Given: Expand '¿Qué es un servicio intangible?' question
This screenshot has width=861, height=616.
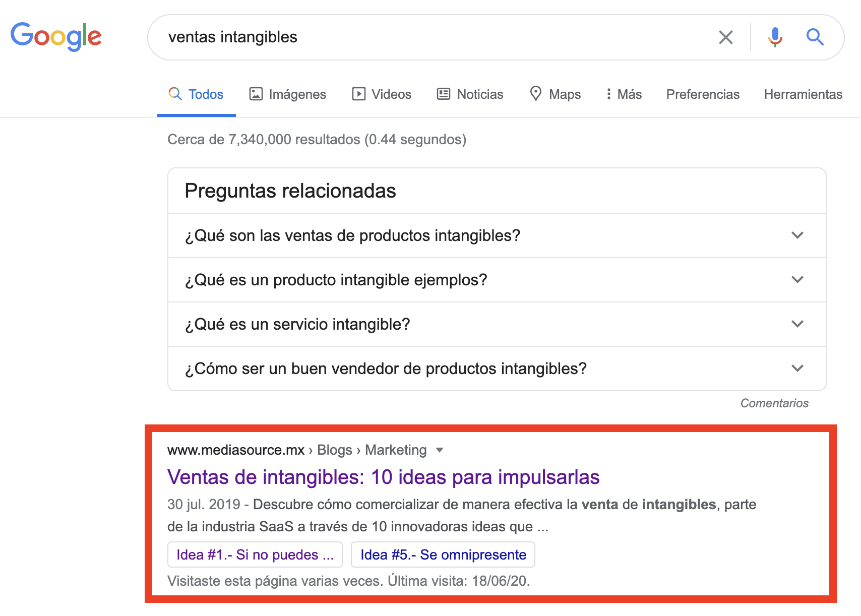Looking at the screenshot, I should tap(797, 324).
